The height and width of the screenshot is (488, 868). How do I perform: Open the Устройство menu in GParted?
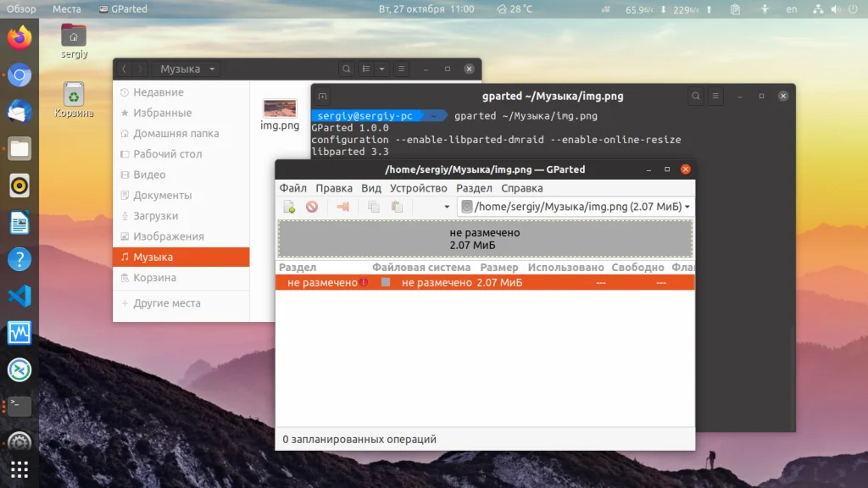point(418,187)
